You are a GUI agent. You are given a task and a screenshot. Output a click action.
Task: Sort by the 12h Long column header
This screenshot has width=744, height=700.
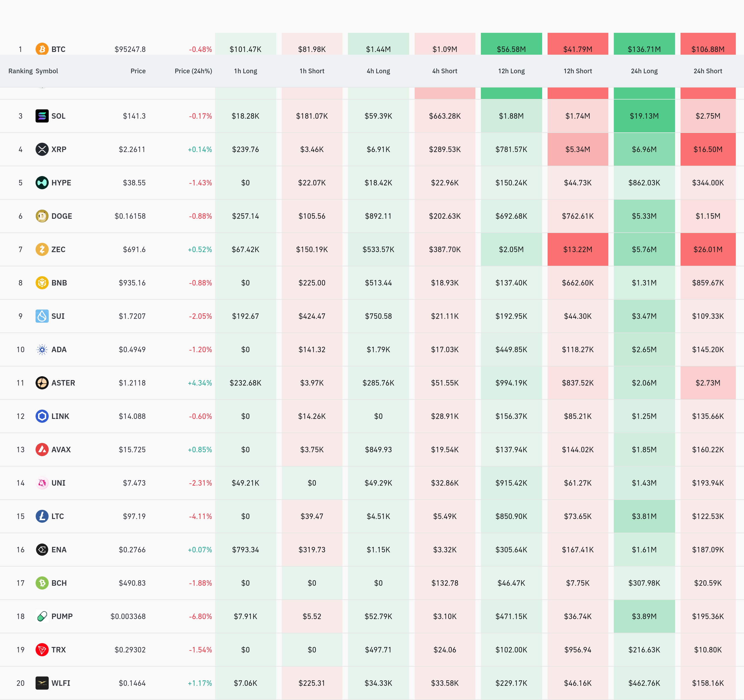click(511, 71)
